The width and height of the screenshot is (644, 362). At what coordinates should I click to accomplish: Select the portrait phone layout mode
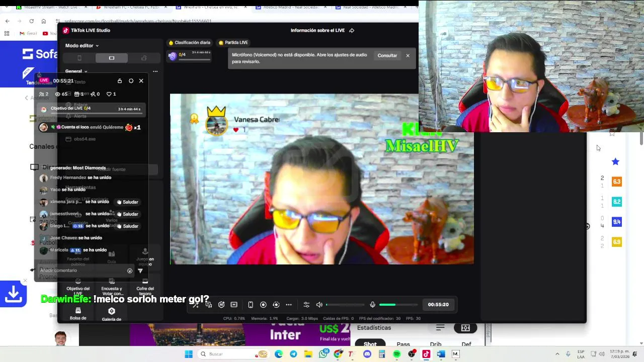coord(79,58)
